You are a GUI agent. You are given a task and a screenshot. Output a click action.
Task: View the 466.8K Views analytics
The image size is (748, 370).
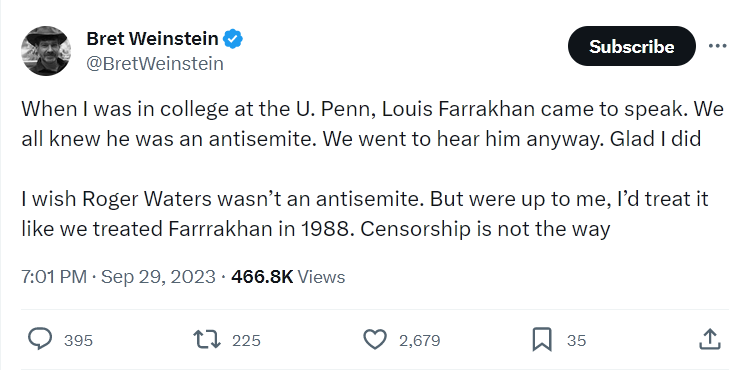coord(288,277)
